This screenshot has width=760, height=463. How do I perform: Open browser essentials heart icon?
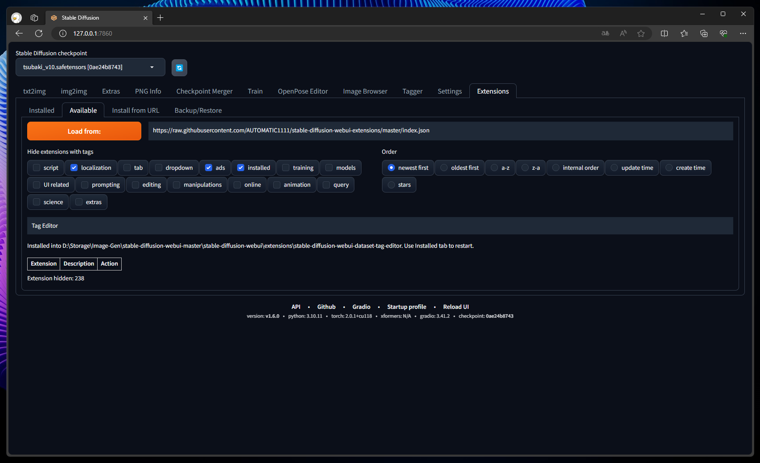pos(723,33)
